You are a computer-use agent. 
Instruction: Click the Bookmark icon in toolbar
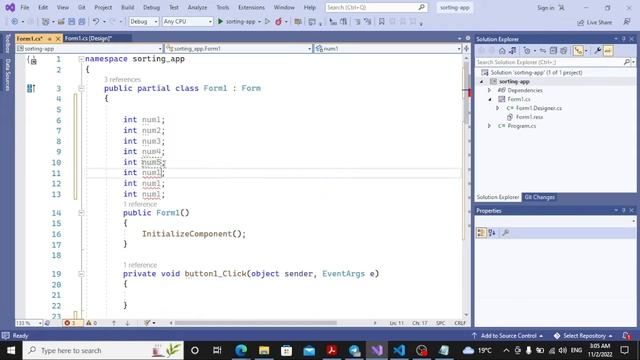[x=381, y=21]
